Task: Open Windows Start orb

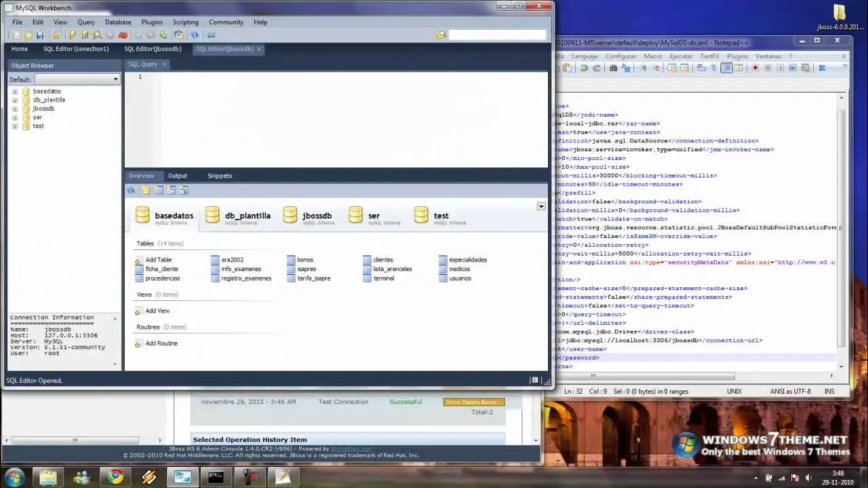Action: [x=14, y=476]
